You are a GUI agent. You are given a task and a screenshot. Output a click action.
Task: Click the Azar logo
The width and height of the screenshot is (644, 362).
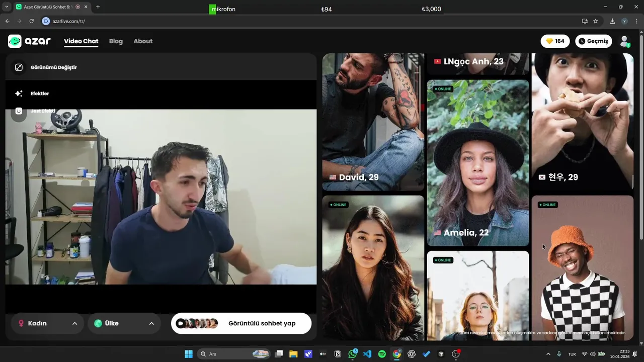click(x=29, y=41)
